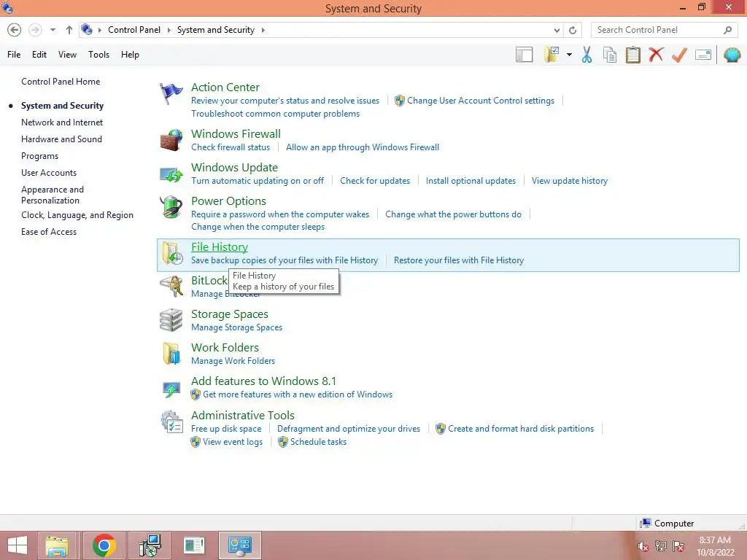This screenshot has height=560, width=747.
Task: Click the Cut scissors toolbar icon
Action: pos(587,55)
